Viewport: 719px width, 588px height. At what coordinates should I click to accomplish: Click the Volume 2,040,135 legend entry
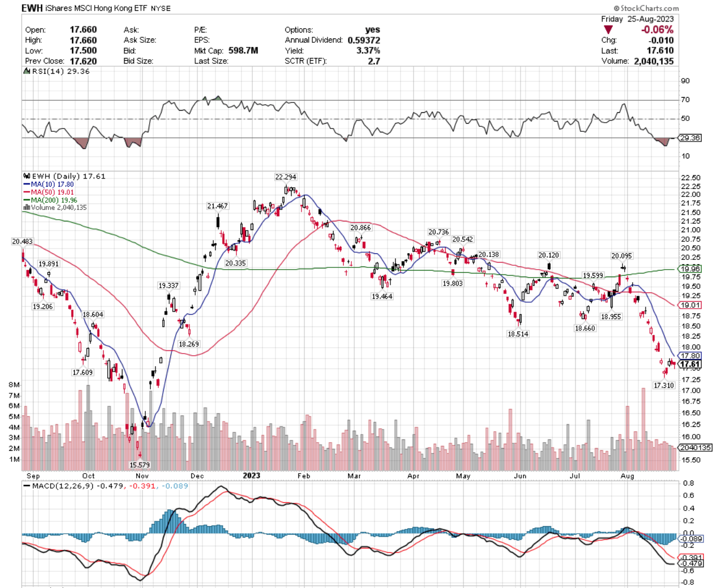(x=59, y=208)
